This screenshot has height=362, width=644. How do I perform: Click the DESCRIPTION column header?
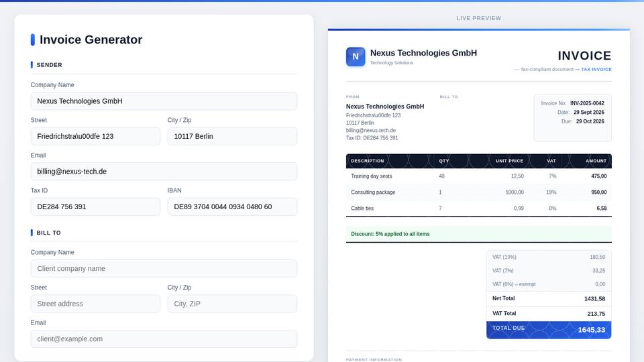click(367, 161)
